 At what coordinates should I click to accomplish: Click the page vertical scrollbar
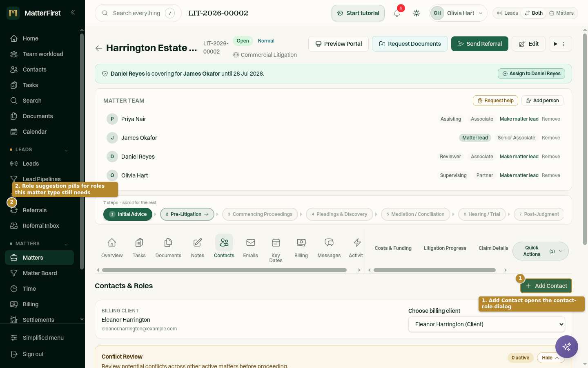point(585,139)
